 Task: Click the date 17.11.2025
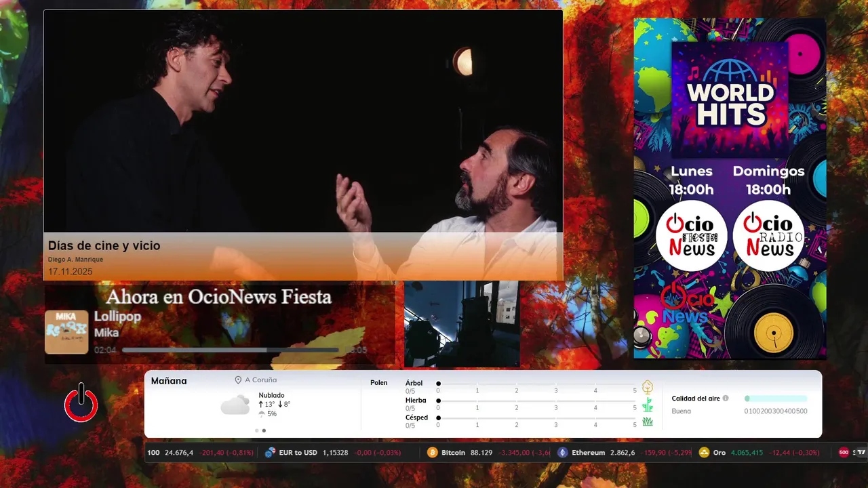coord(70,272)
